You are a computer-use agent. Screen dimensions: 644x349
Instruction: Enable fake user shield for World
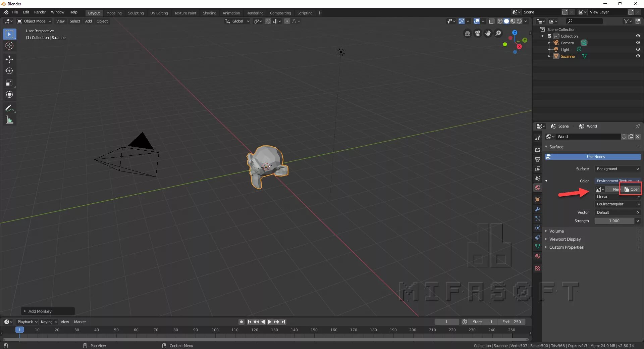tap(624, 137)
